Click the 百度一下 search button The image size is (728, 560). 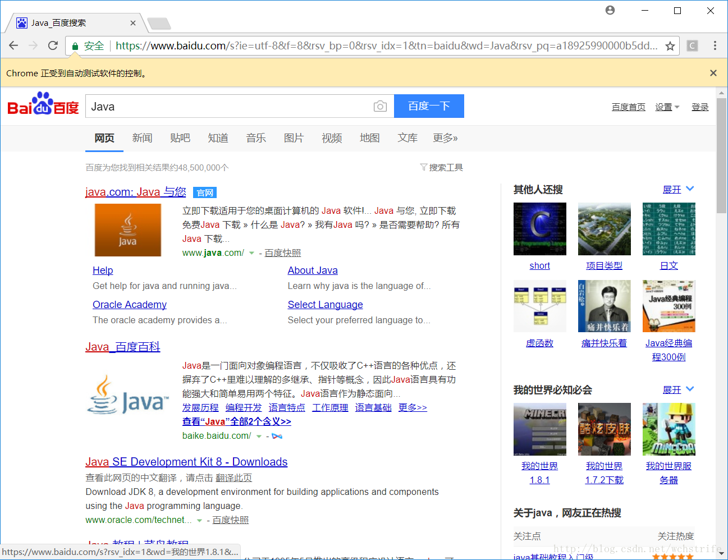click(429, 106)
